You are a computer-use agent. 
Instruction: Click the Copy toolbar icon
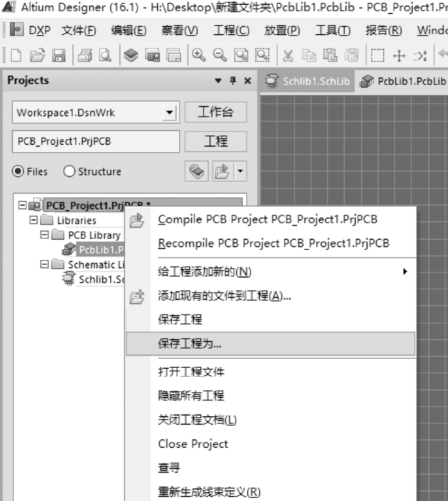(x=309, y=56)
